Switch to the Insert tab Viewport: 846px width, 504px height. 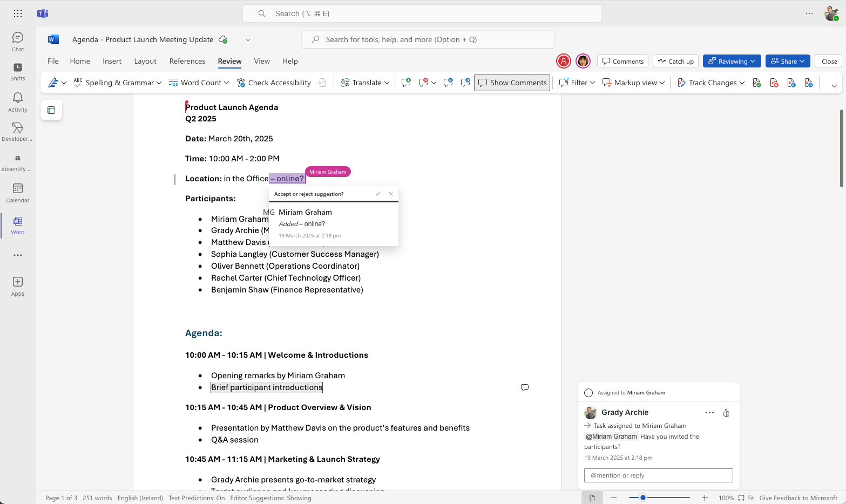click(112, 61)
